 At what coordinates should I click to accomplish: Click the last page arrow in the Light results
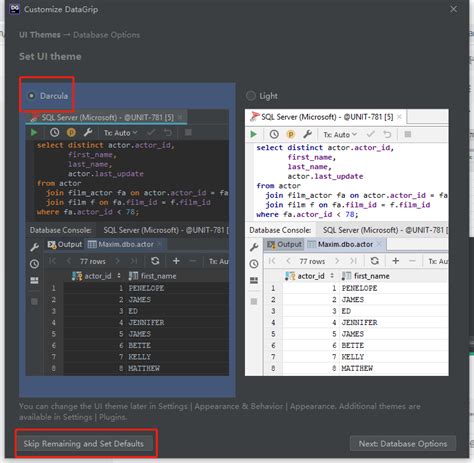tap(353, 261)
